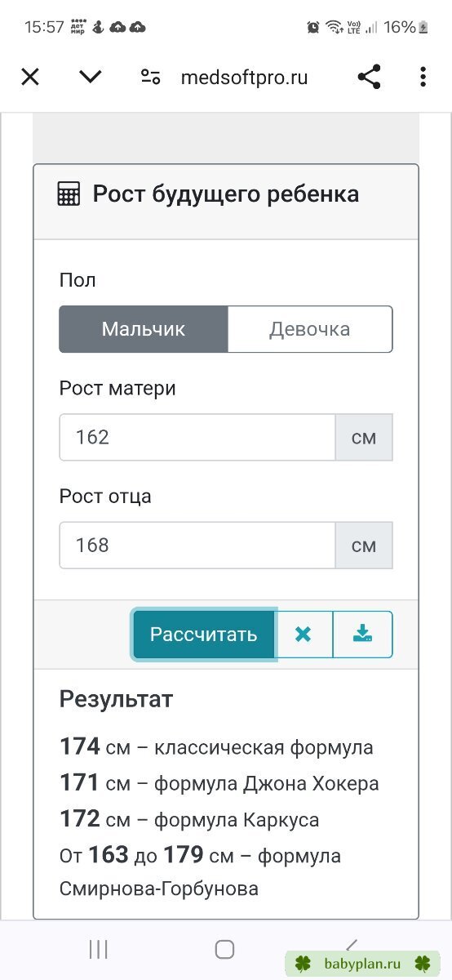This screenshot has height=980, width=452.
Task: Tap the см unit next to mother height
Action: click(x=364, y=437)
